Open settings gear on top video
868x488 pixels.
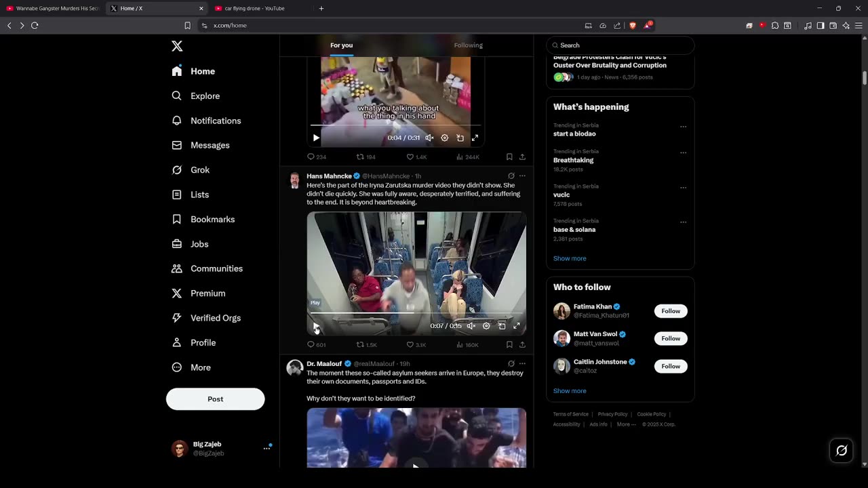click(x=444, y=138)
